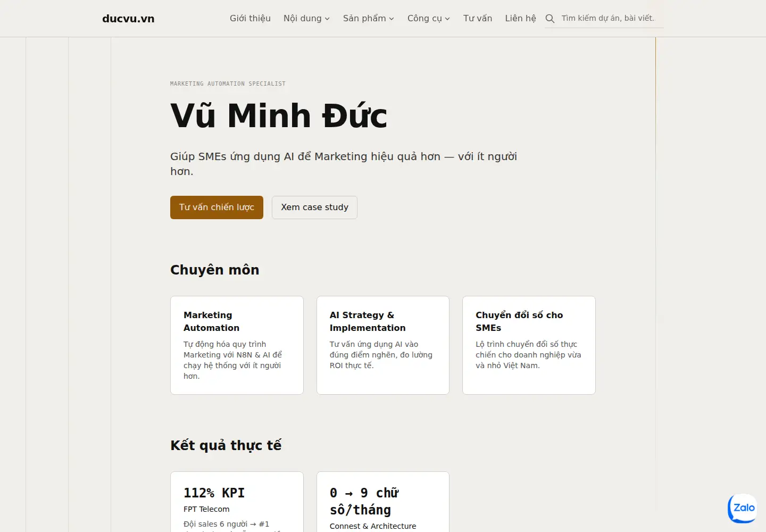Click the FPT Telecom label
Screen dimensions: 766x532
point(206,509)
